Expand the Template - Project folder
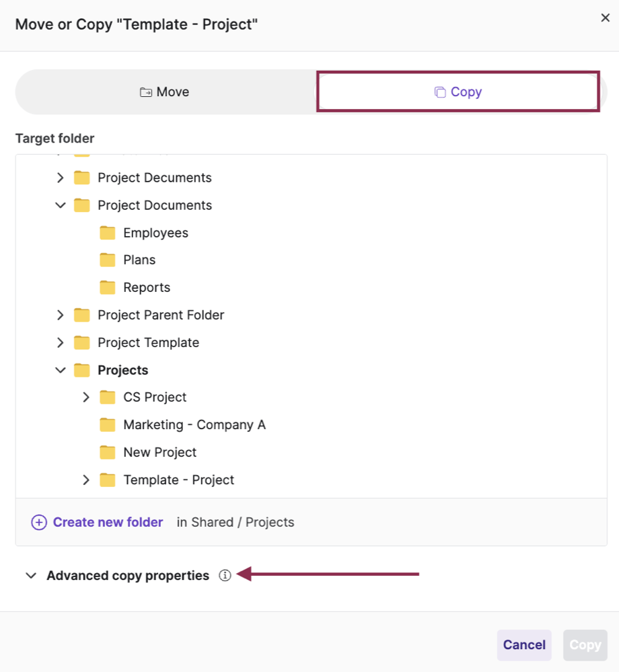619x672 pixels. pyautogui.click(x=85, y=480)
